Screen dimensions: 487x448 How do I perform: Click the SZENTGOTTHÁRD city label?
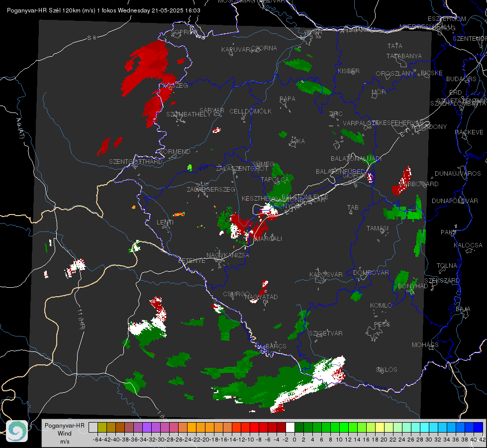click(x=136, y=162)
